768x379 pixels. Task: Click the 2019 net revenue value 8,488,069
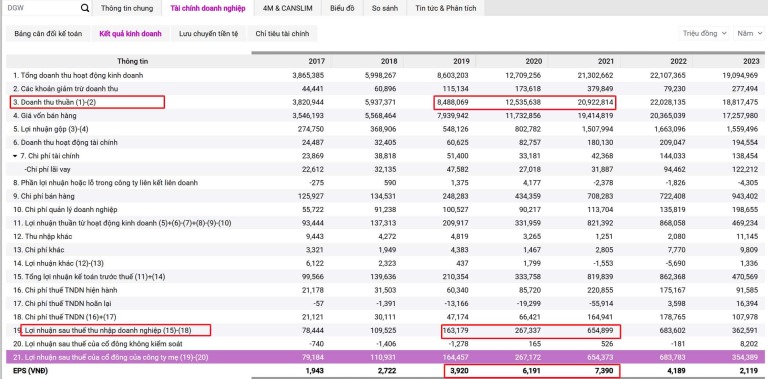(x=452, y=102)
